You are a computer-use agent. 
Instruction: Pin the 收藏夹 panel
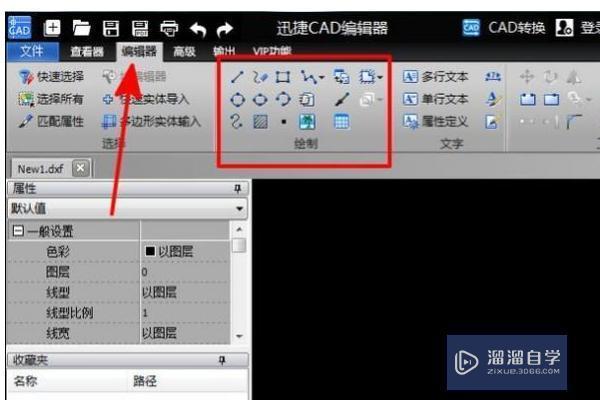[222, 360]
